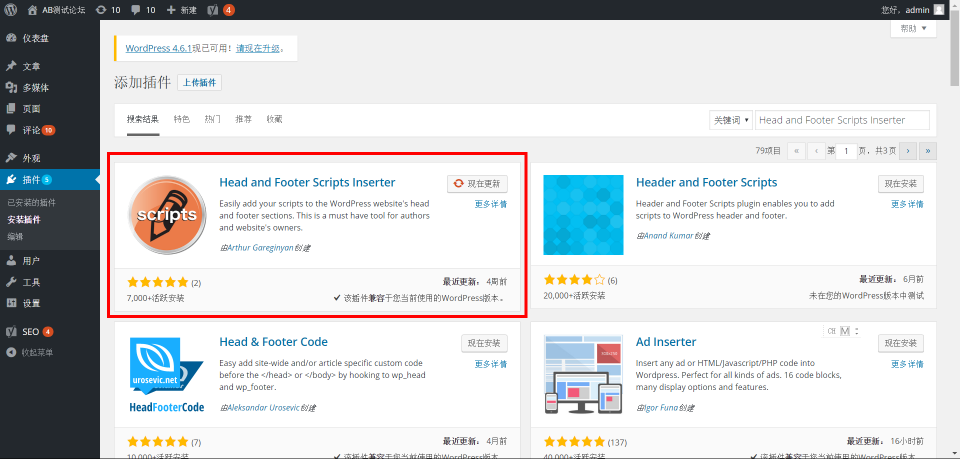Open Header and Footer Scripts title link

tap(707, 182)
